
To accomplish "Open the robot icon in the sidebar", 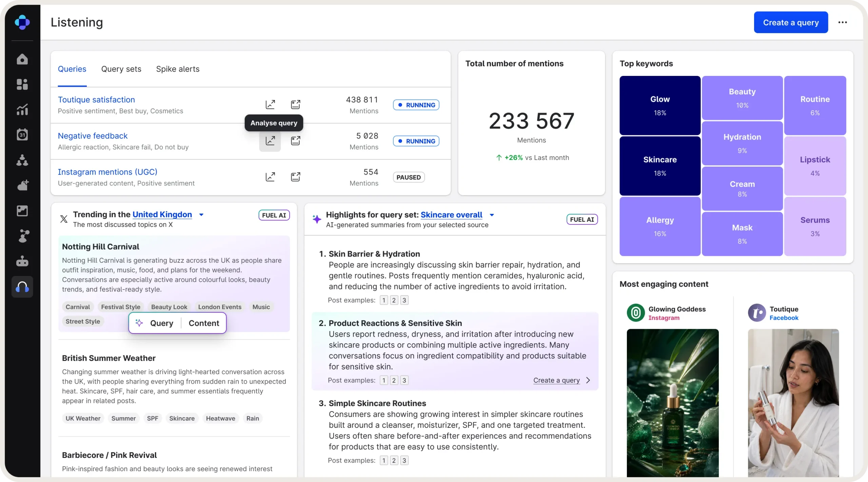I will tap(22, 261).
